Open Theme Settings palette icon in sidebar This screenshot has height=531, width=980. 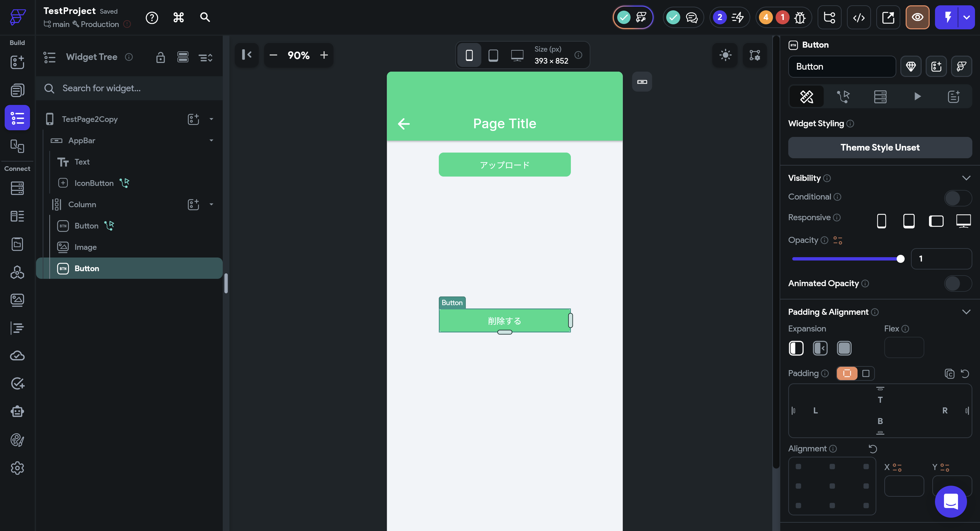click(17, 440)
